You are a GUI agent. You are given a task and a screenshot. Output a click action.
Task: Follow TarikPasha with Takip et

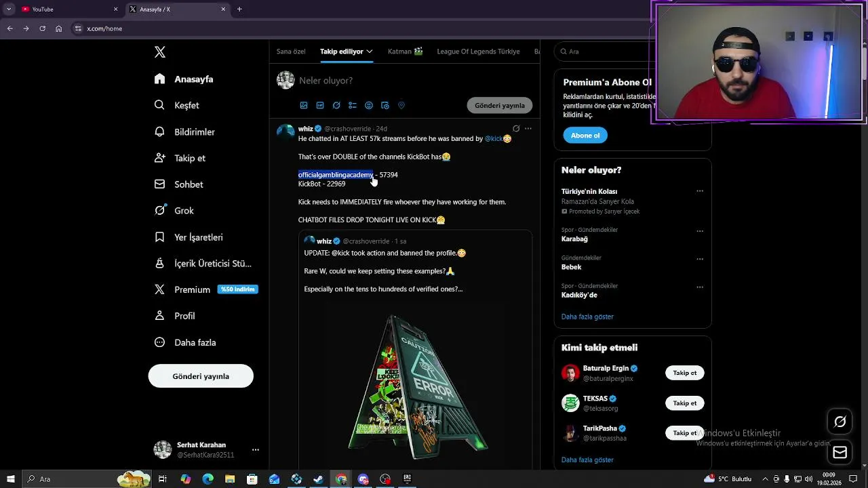click(685, 432)
